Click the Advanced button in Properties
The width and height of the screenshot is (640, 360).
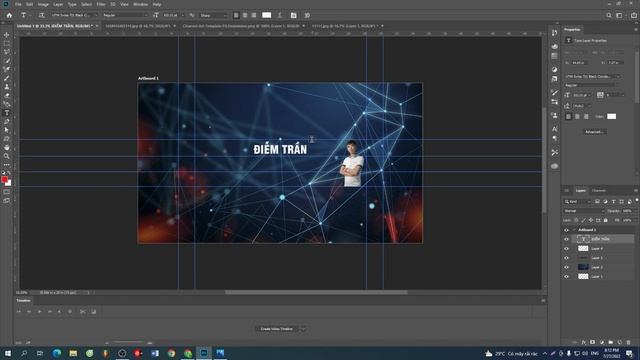click(x=594, y=132)
